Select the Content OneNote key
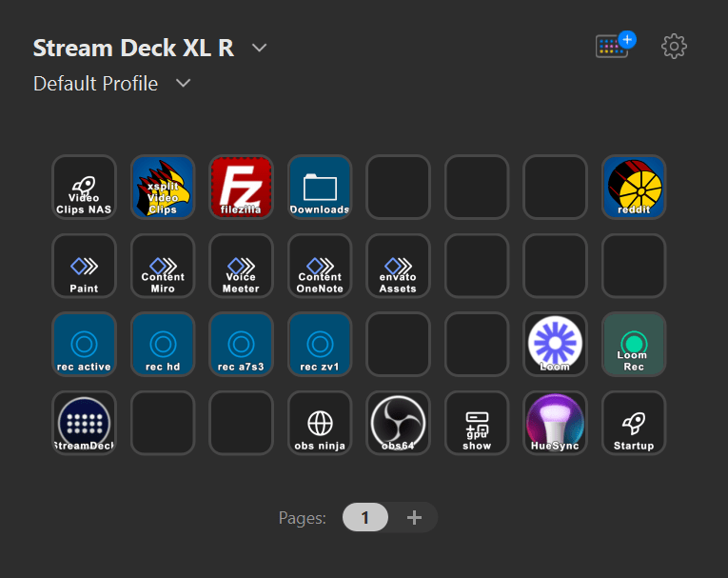The height and width of the screenshot is (578, 728). click(x=320, y=266)
